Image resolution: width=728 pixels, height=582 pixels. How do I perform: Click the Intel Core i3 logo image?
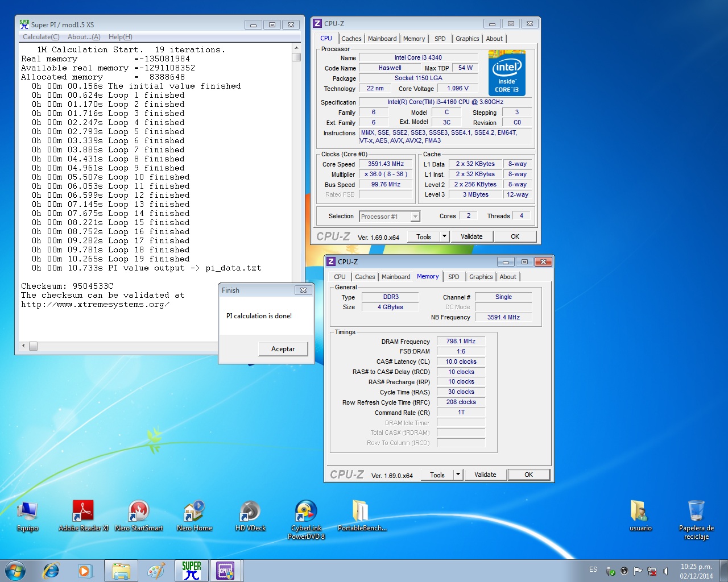coord(507,73)
